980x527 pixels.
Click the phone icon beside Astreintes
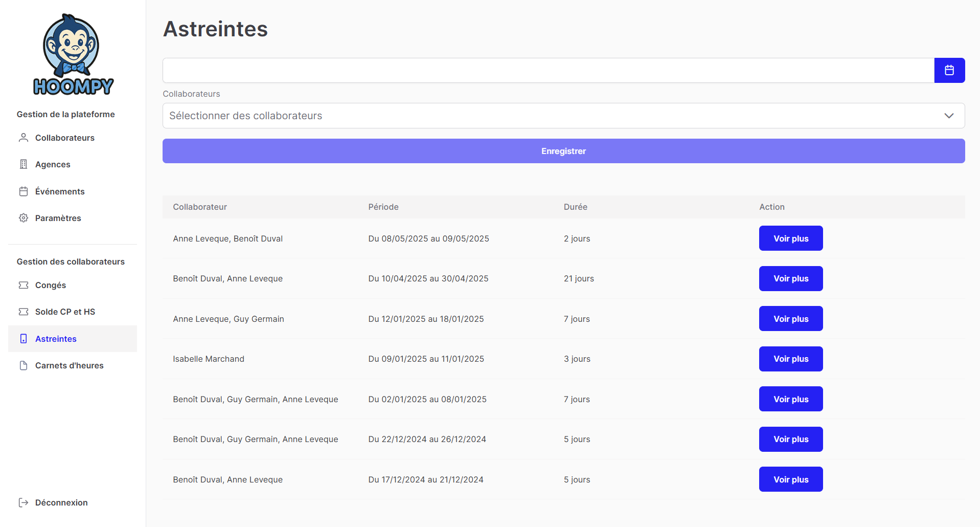click(x=24, y=339)
